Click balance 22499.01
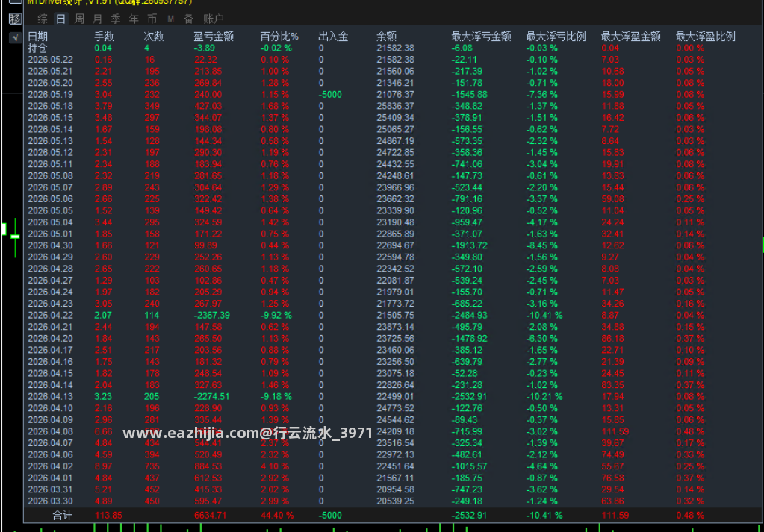 (395, 397)
